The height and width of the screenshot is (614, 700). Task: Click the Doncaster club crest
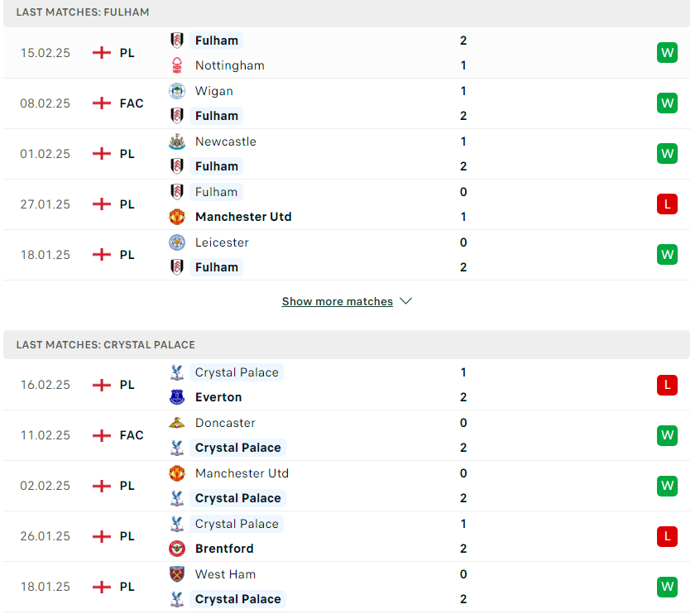point(177,423)
